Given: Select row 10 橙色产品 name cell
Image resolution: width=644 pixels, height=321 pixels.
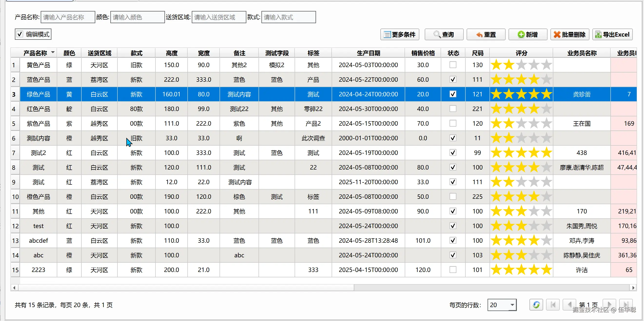Looking at the screenshot, I should (x=38, y=197).
